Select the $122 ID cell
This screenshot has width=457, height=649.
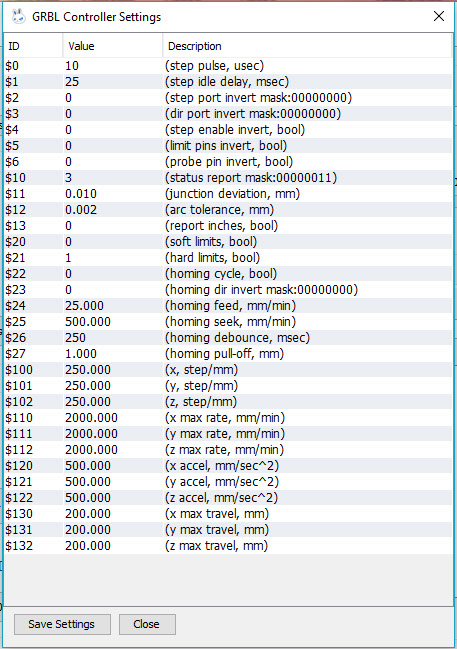coord(19,498)
